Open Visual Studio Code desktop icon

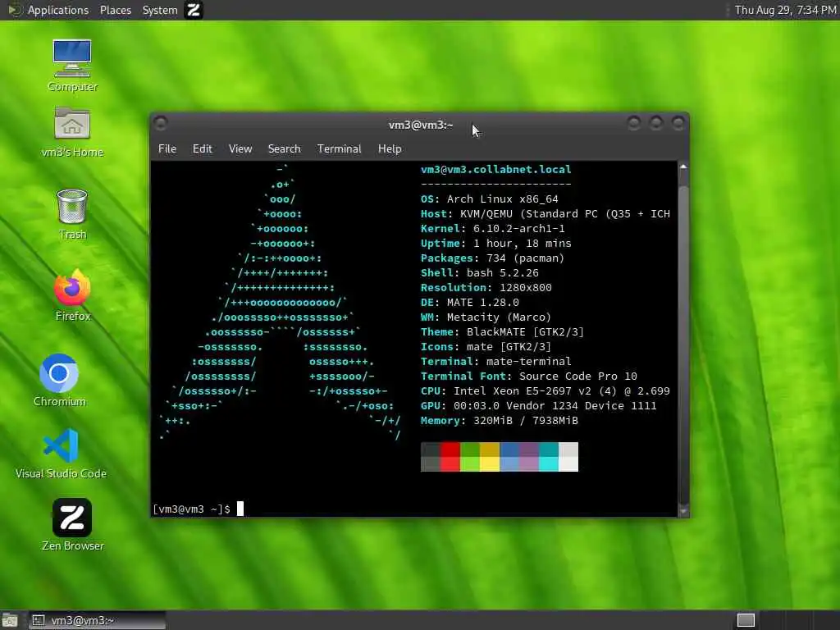click(x=61, y=453)
